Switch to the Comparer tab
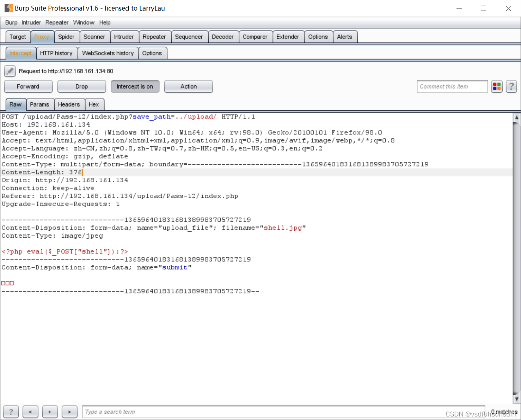The width and height of the screenshot is (521, 420). point(255,37)
